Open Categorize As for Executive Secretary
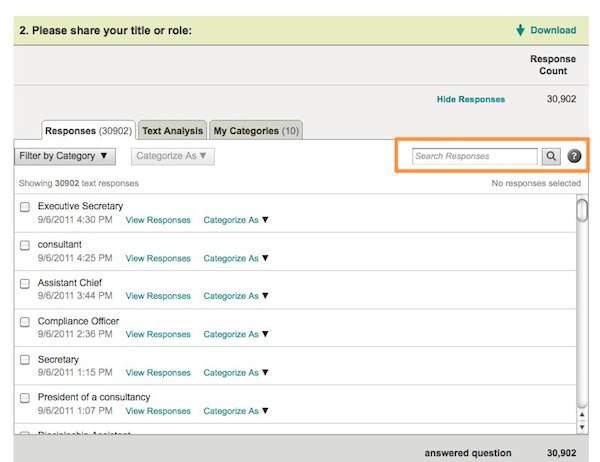Screen dimensions: 600x462 tap(236, 220)
